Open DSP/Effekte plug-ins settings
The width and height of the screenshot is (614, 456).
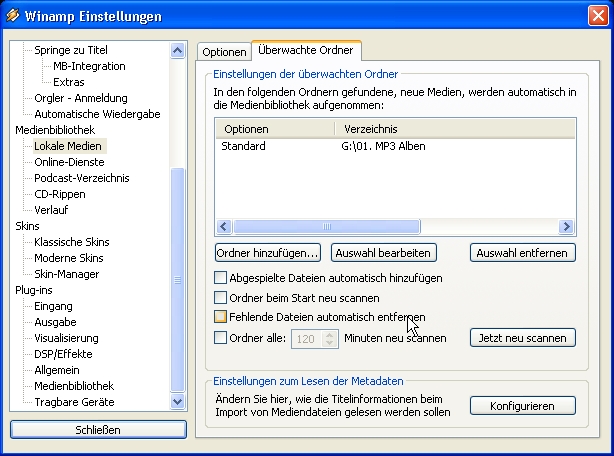(x=63, y=354)
